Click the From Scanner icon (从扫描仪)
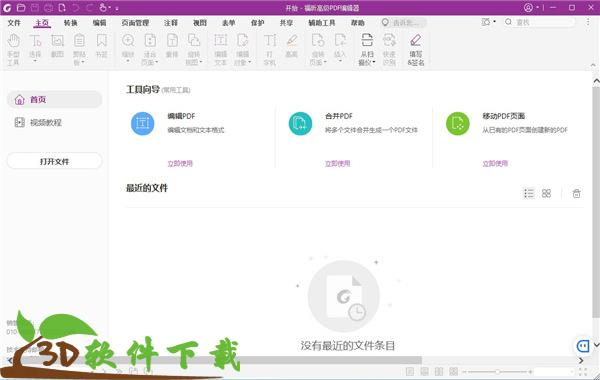Viewport: 600px width, 380px height. [367, 40]
